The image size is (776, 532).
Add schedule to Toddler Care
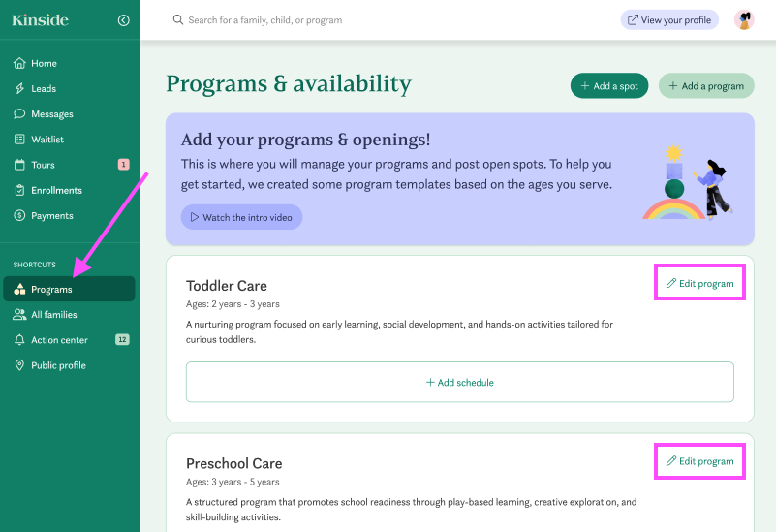tap(460, 383)
